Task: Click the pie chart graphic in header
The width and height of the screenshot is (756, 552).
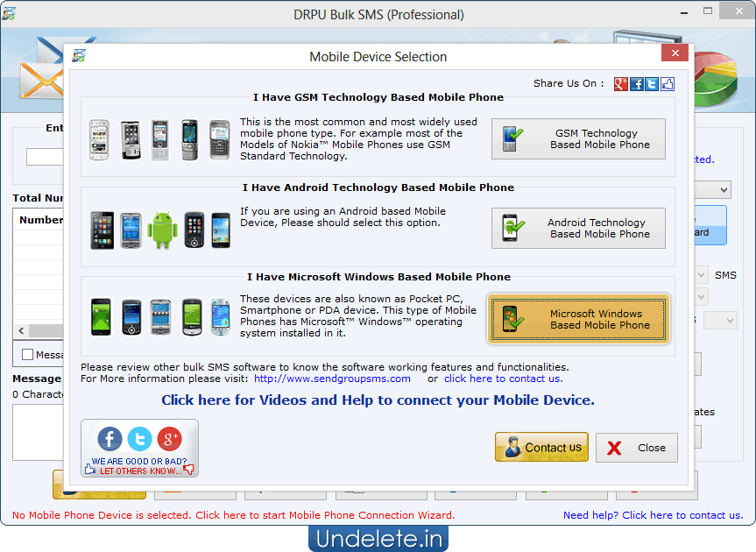Action: click(x=717, y=77)
